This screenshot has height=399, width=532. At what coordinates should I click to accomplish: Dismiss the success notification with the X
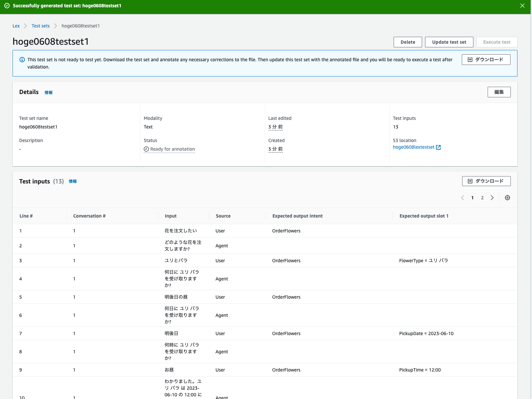coord(522,6)
